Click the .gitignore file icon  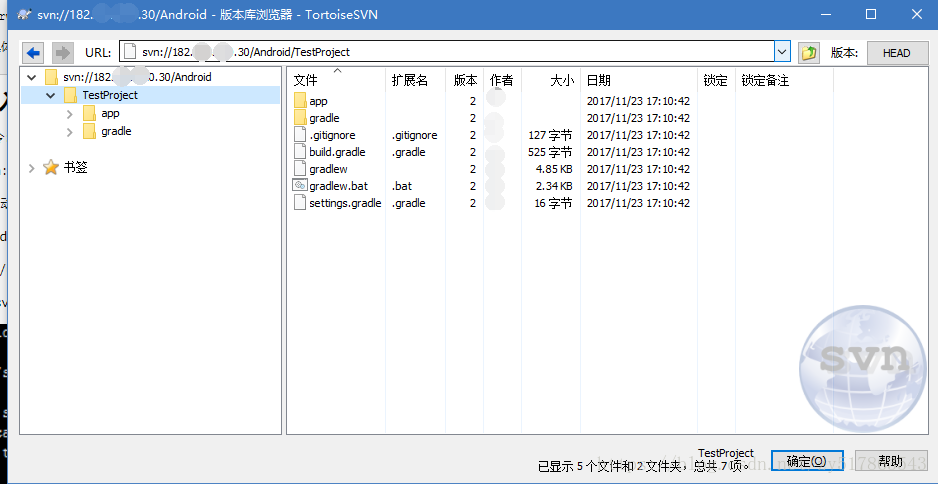(300, 135)
